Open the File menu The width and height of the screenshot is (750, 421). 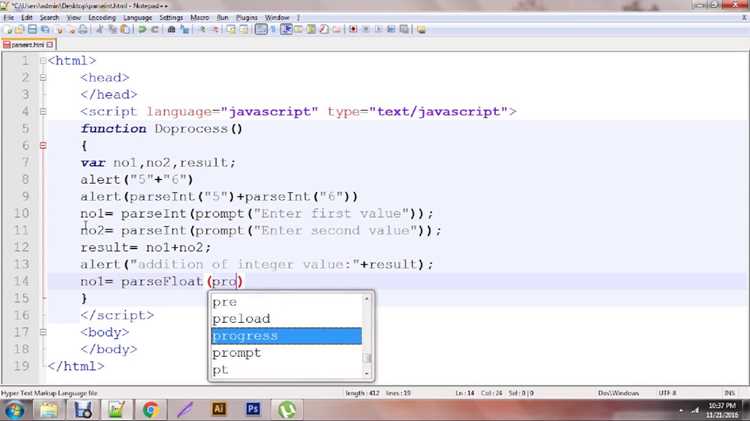[9, 18]
